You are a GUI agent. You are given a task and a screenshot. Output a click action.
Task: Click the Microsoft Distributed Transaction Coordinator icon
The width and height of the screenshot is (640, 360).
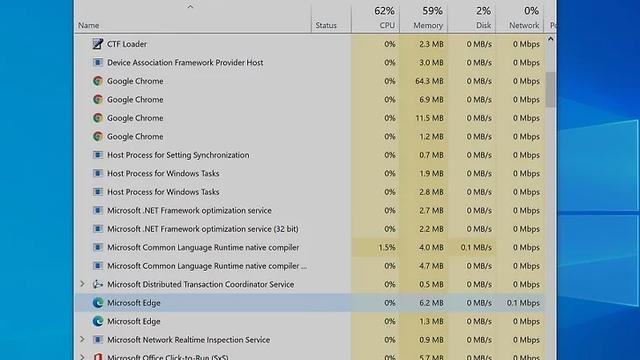pos(98,284)
